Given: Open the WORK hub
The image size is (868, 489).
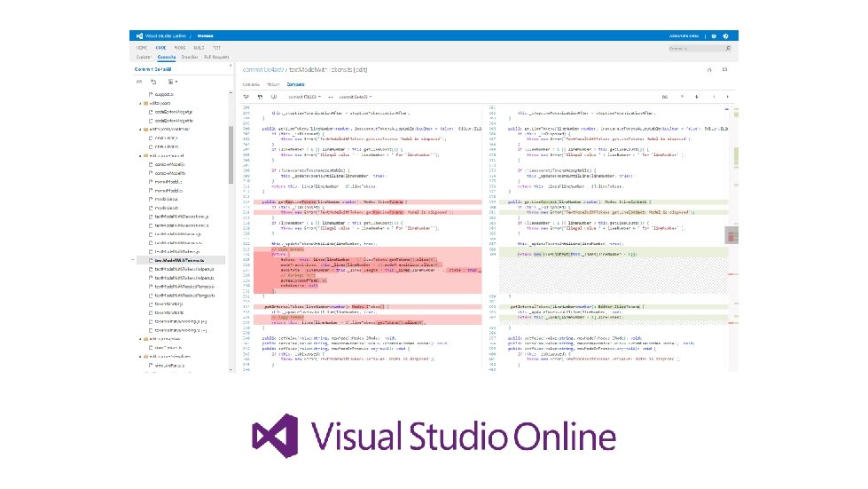Looking at the screenshot, I should point(180,48).
